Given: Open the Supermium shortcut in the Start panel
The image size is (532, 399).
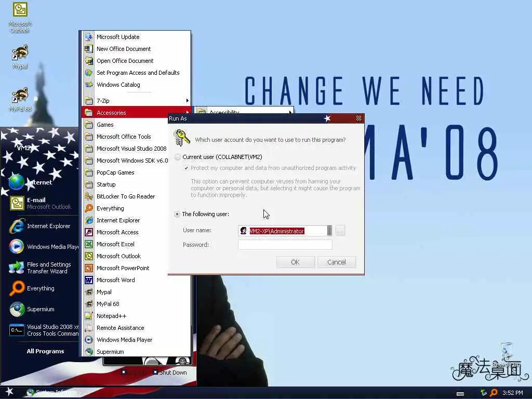Looking at the screenshot, I should (39, 309).
